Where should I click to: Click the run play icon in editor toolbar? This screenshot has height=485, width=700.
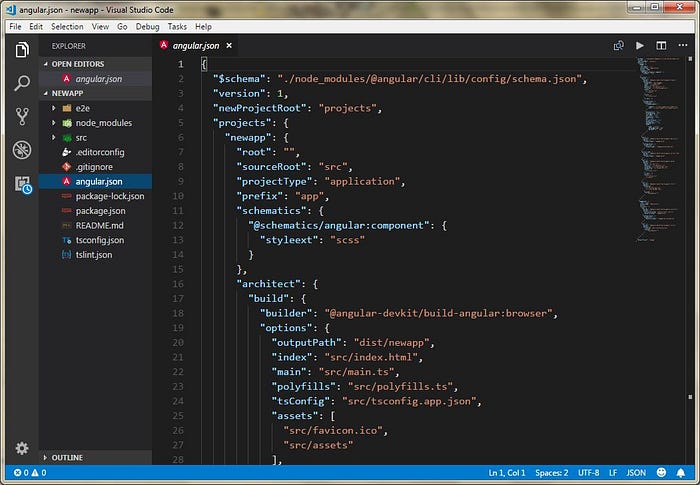click(x=640, y=46)
